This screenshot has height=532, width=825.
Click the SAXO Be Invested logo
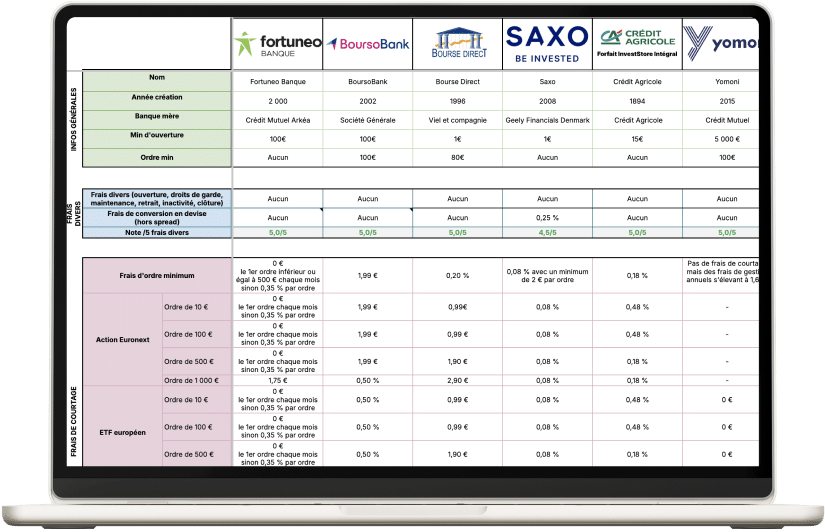coord(547,44)
